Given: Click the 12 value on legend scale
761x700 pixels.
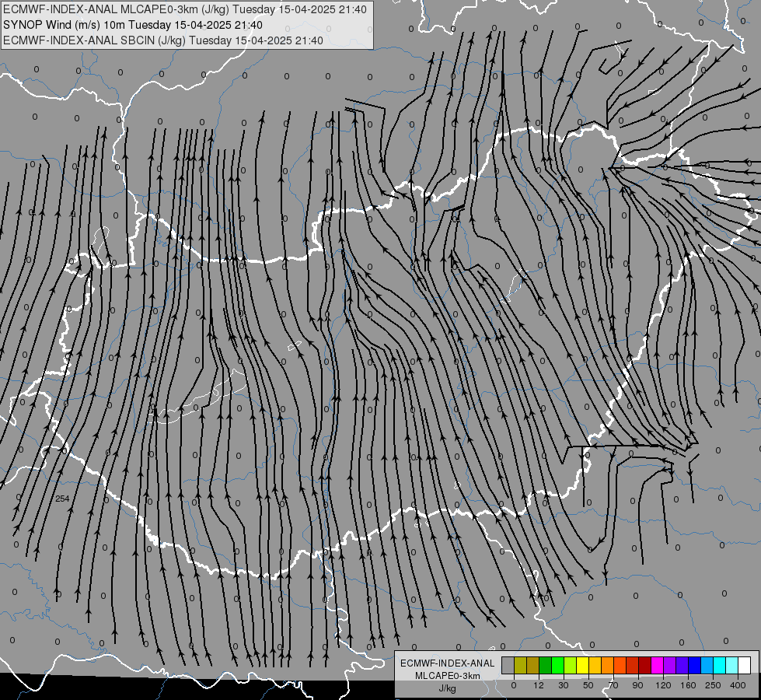Looking at the screenshot, I should (x=539, y=685).
